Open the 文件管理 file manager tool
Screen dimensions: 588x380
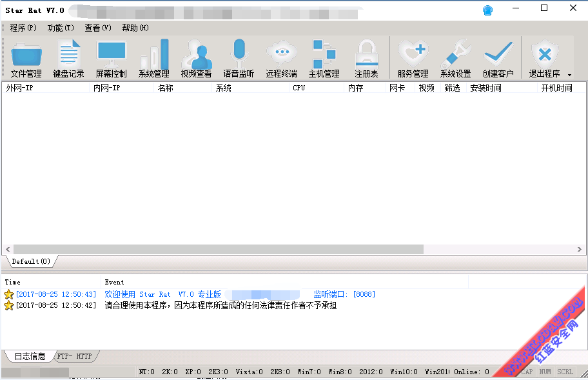tap(26, 58)
